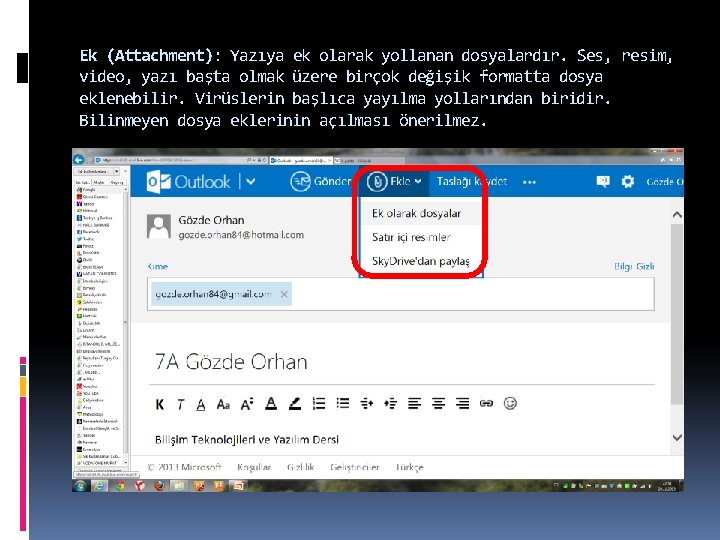This screenshot has height=540, width=720.
Task: Toggle italic (T) formatting
Action: click(180, 404)
